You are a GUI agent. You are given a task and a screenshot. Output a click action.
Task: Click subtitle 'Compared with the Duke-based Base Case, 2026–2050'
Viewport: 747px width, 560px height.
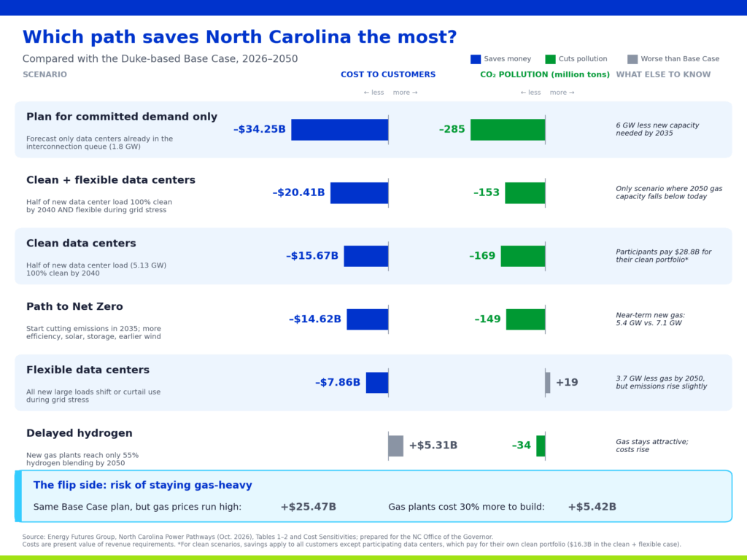[160, 58]
